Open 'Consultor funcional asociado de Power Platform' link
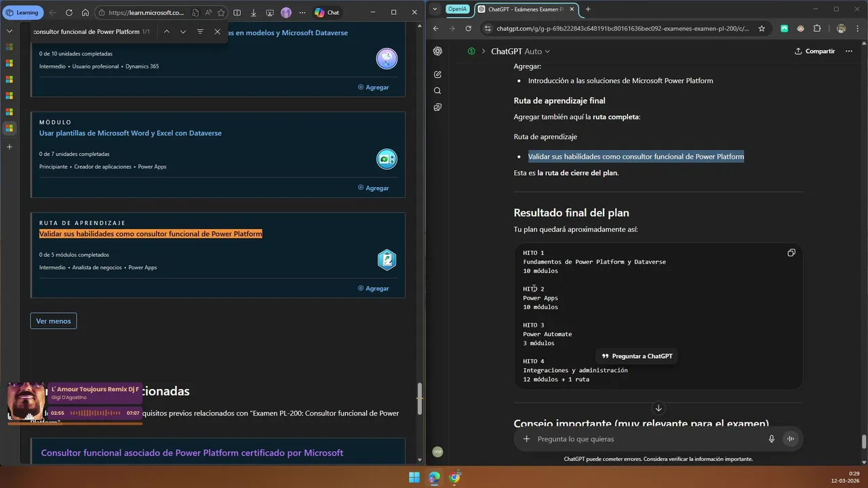Image resolution: width=868 pixels, height=488 pixels. point(192,453)
